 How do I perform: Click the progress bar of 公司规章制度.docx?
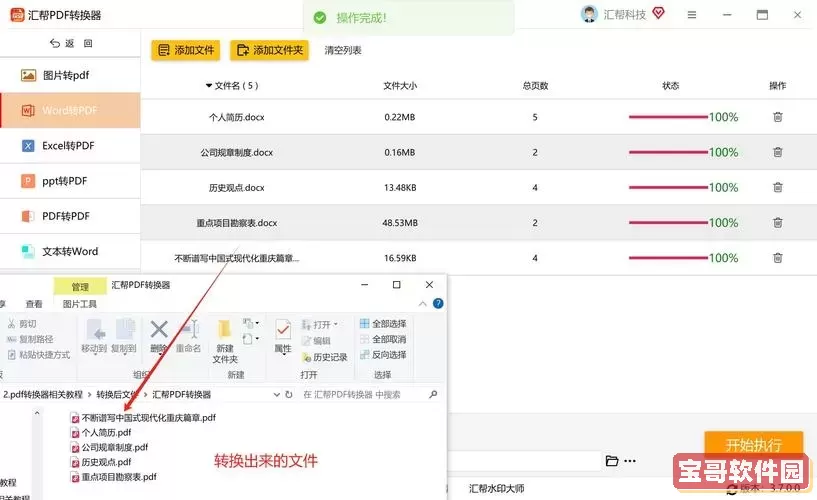click(668, 152)
